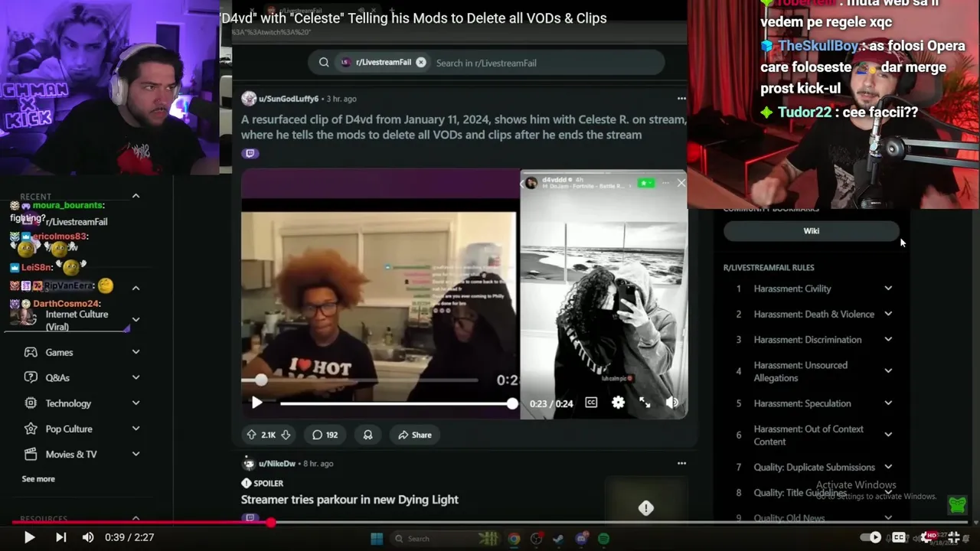Mute the Reddit video sound
The width and height of the screenshot is (980, 551).
671,403
